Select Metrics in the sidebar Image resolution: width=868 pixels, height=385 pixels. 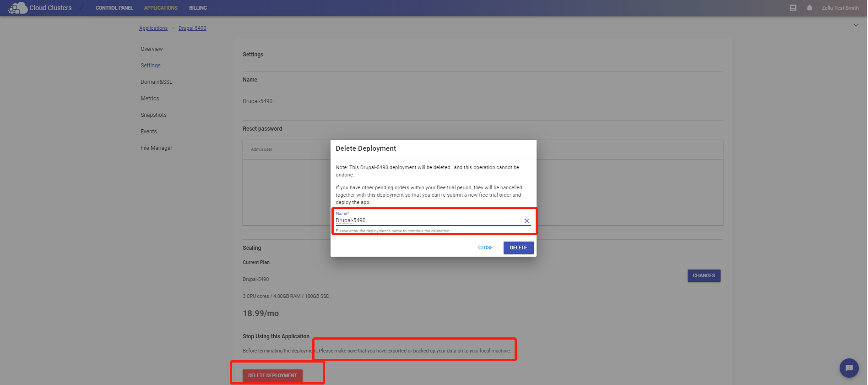[x=150, y=99]
